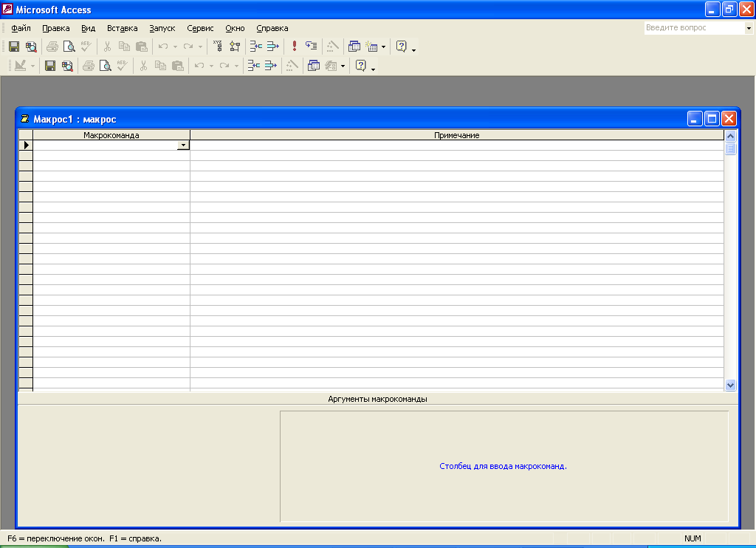Click in the 'Введите вопрос' help box

(694, 28)
